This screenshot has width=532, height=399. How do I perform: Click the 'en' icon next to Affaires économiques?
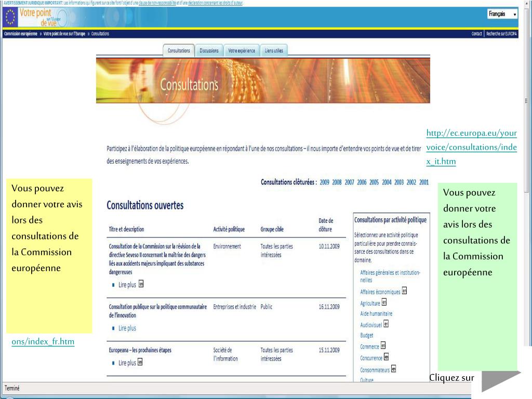point(404,291)
